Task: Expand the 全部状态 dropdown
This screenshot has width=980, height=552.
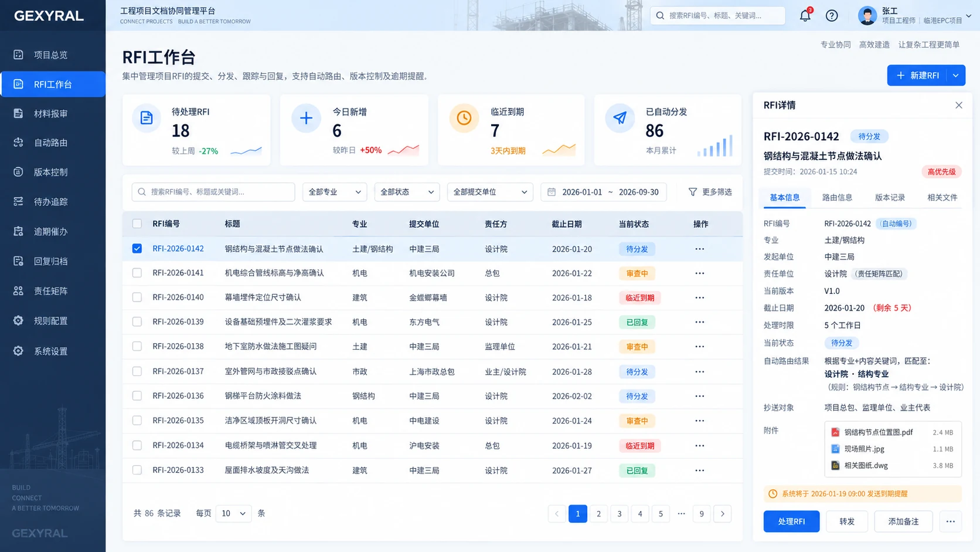Action: pyautogui.click(x=407, y=192)
